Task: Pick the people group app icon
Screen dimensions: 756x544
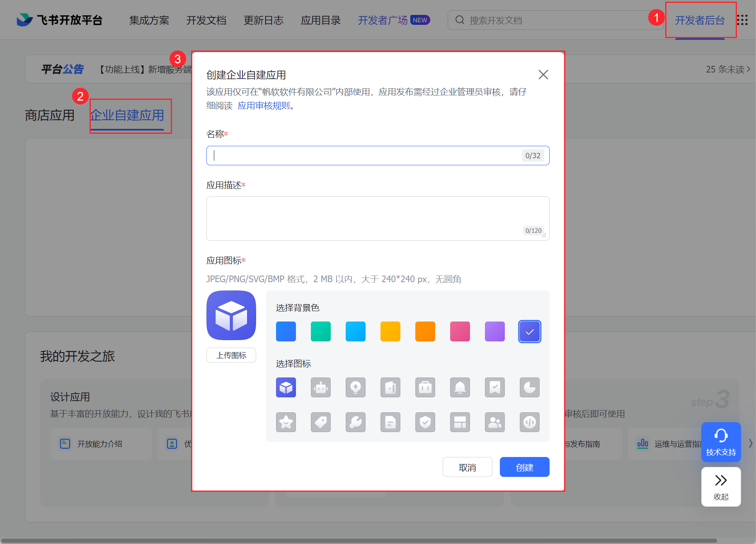Action: pos(495,422)
